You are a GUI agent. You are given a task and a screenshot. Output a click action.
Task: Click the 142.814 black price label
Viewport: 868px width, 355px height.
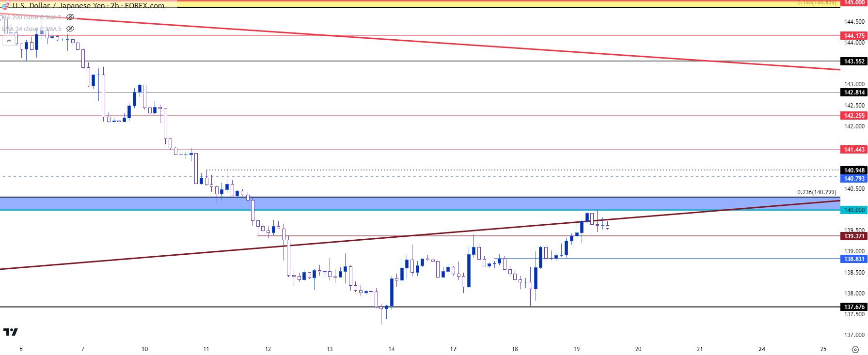pos(854,92)
